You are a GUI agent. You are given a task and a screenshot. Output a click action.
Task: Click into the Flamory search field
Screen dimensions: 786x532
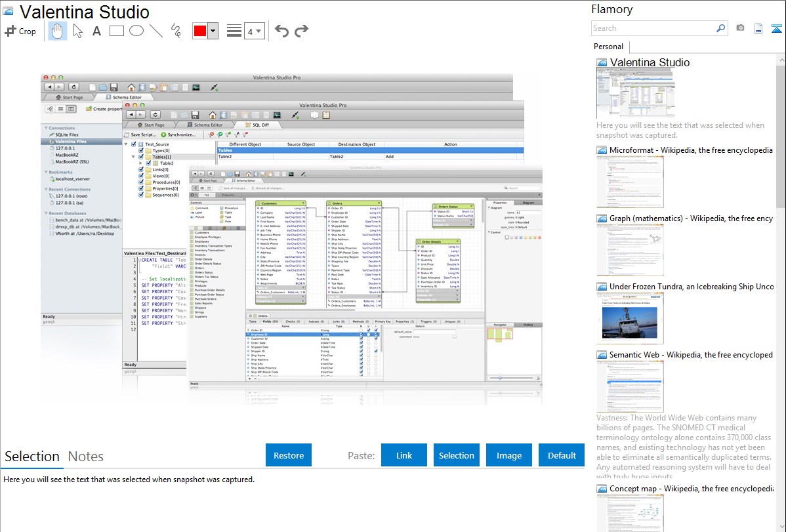(653, 28)
